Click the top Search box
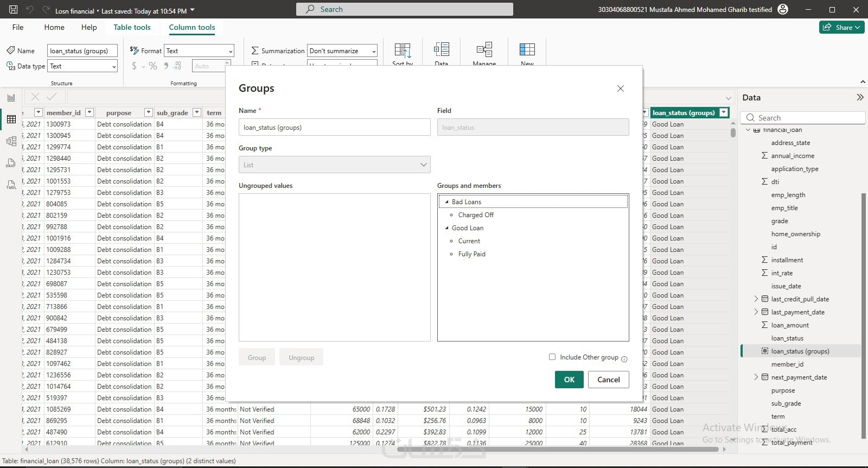This screenshot has height=468, width=868. [x=405, y=9]
